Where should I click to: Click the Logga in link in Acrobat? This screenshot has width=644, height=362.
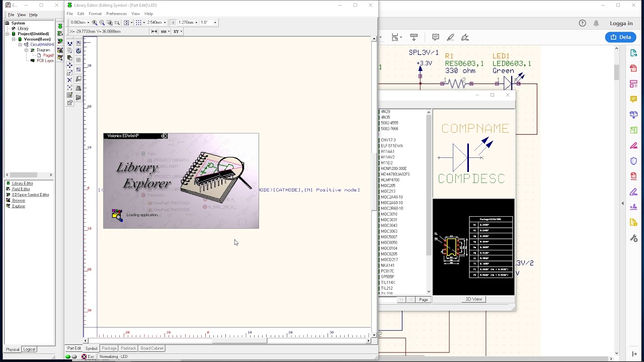point(621,23)
